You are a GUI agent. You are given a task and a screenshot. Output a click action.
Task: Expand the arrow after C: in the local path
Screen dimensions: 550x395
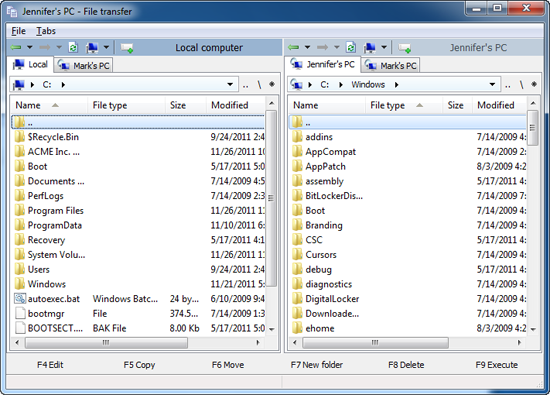pyautogui.click(x=63, y=85)
